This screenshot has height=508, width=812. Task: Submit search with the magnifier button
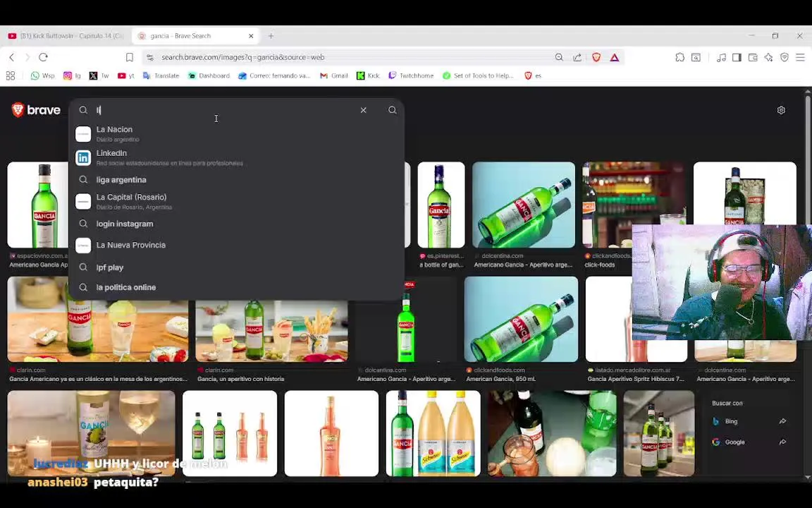tap(393, 110)
